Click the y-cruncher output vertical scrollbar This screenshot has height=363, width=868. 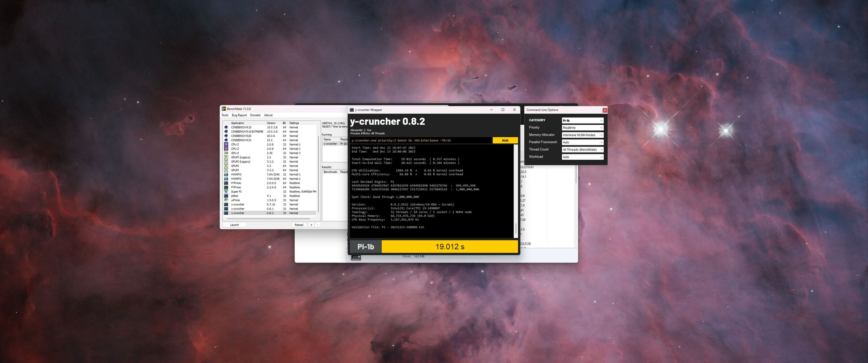(516, 191)
